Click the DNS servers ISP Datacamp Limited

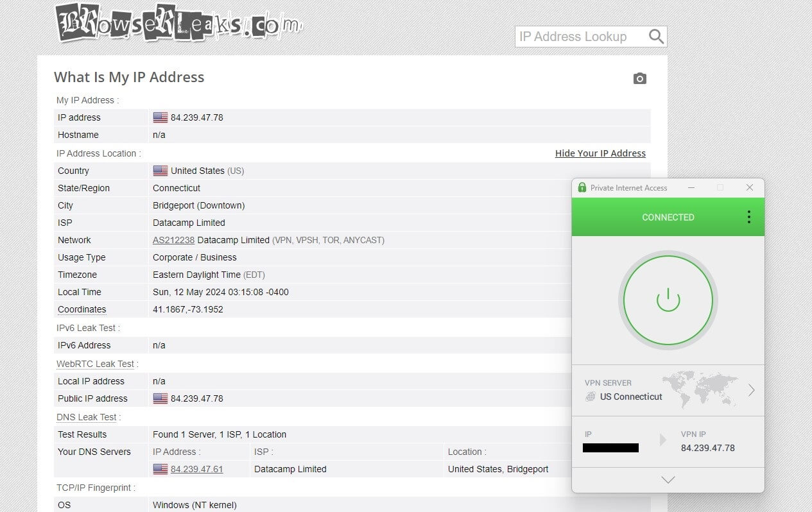290,469
